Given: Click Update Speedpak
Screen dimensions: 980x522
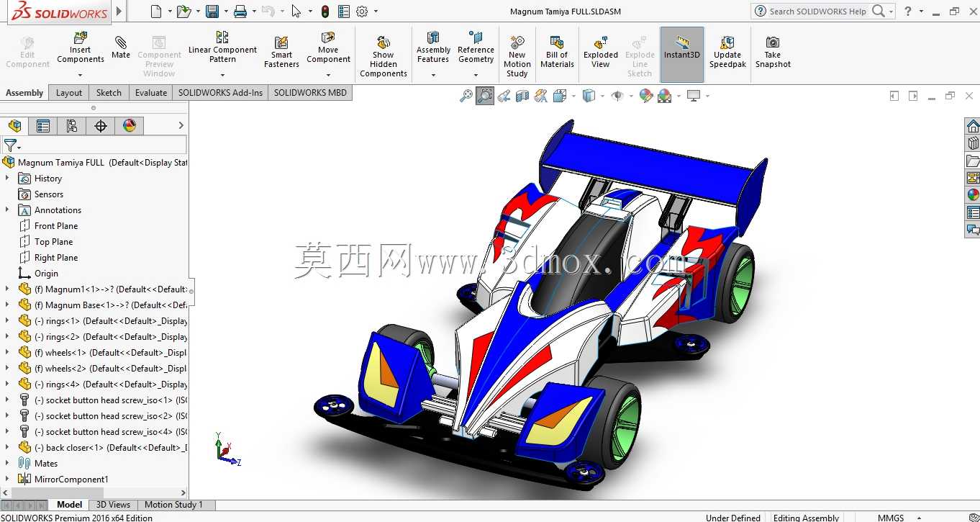Looking at the screenshot, I should [x=727, y=52].
